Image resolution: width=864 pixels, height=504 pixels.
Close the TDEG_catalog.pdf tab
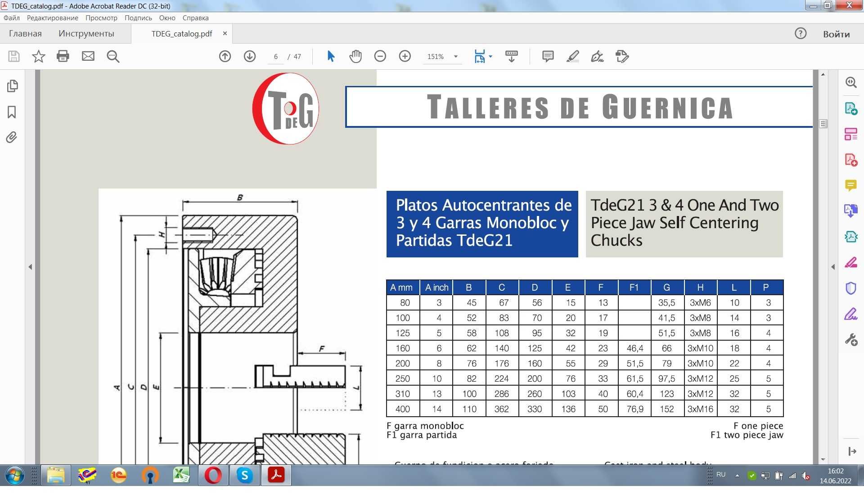pos(225,34)
